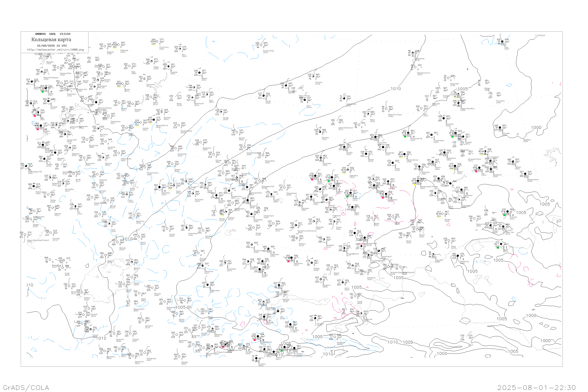Click the Богучаны station cloud-cover circle
Screen dimensions: 588x392
click(500, 128)
